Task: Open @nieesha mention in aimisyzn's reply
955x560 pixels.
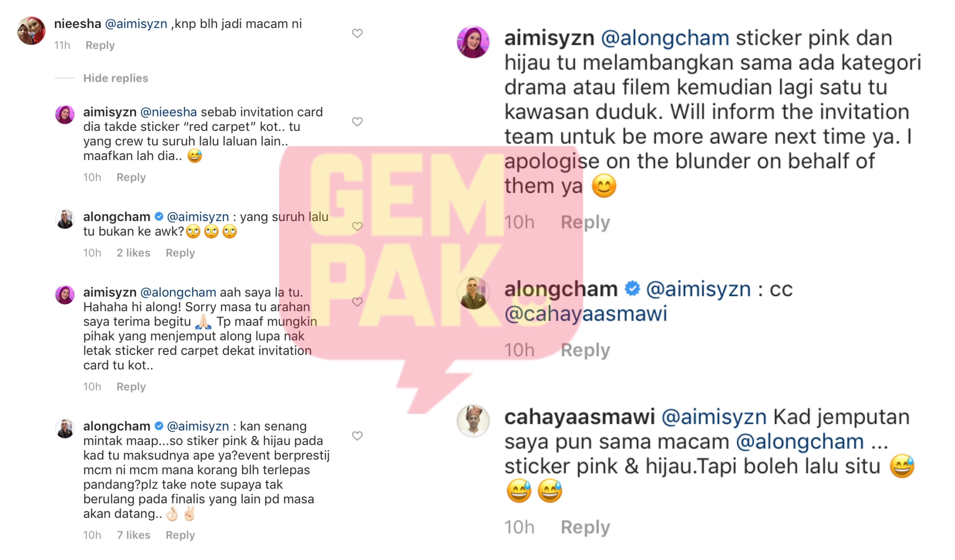Action: 169,112
